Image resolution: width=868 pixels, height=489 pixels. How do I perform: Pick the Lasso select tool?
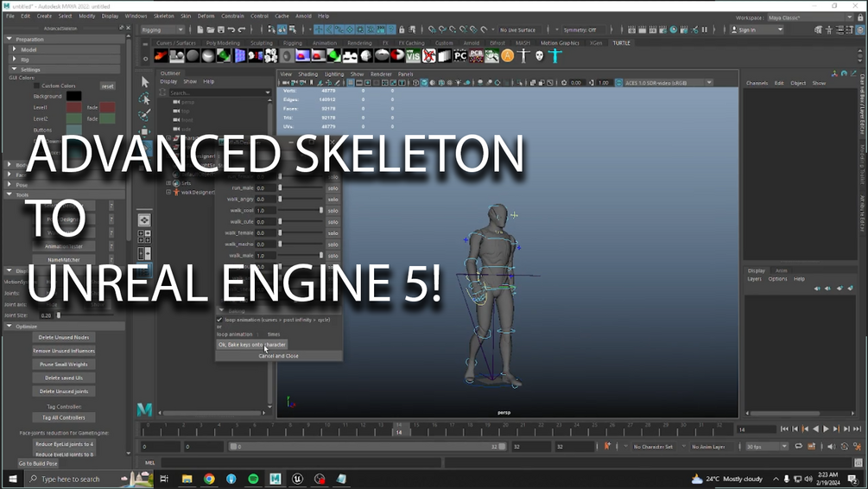(144, 98)
